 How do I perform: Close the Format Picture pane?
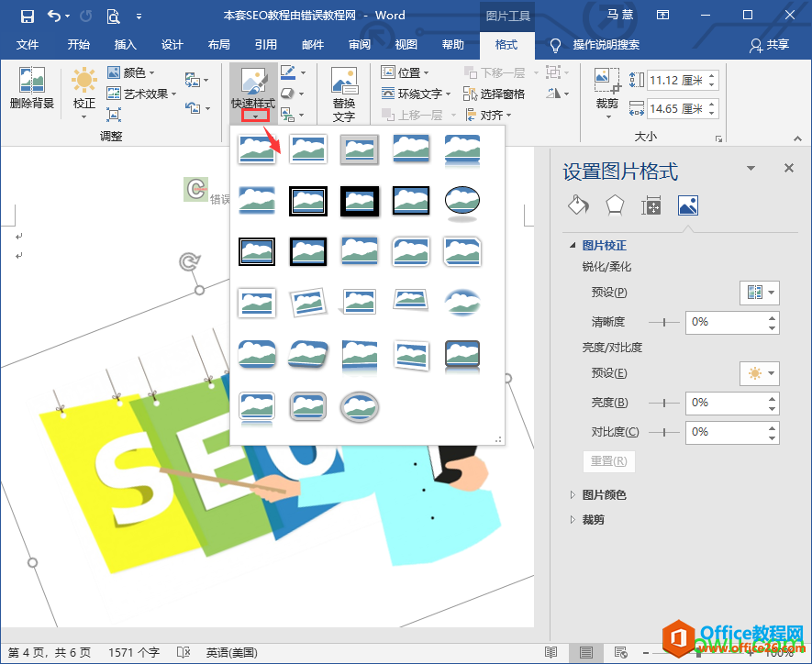point(789,168)
